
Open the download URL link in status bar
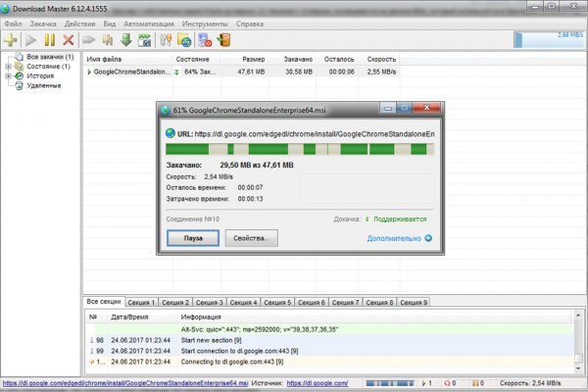point(125,383)
